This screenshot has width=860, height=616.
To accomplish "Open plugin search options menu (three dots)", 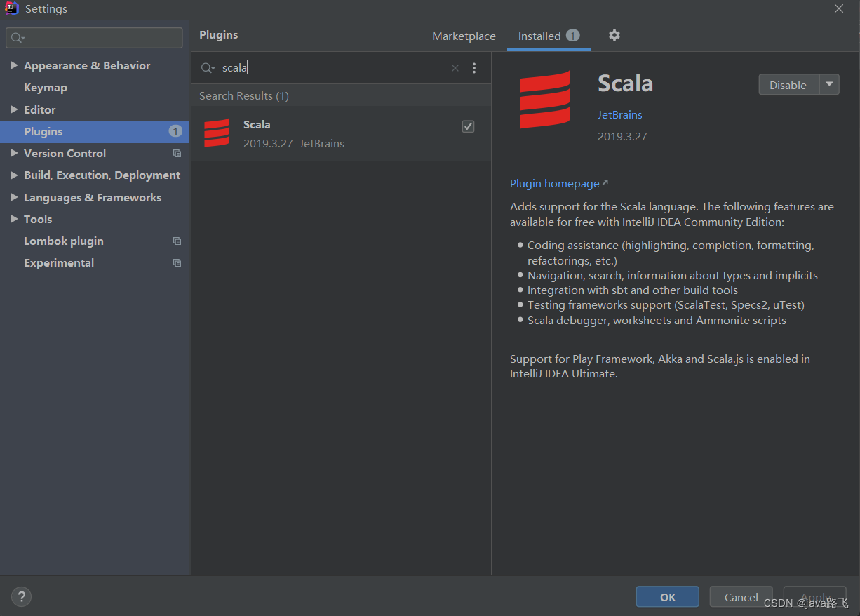I will point(474,68).
